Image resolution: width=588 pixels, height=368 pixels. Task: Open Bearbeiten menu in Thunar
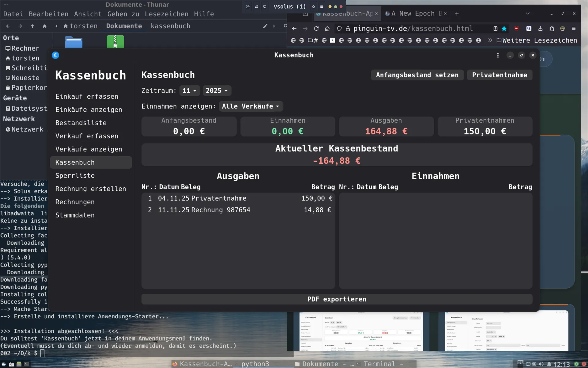[48, 14]
